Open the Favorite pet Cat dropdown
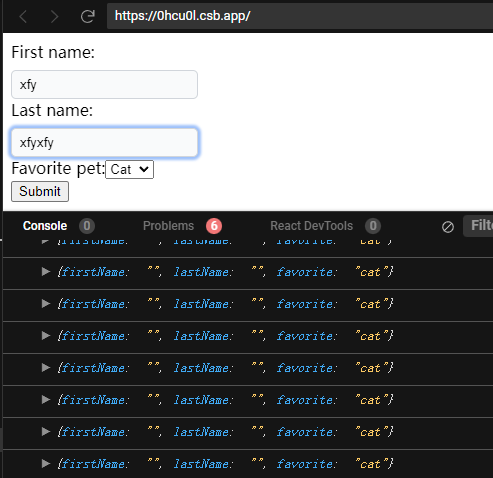The image size is (493, 478). (x=129, y=169)
